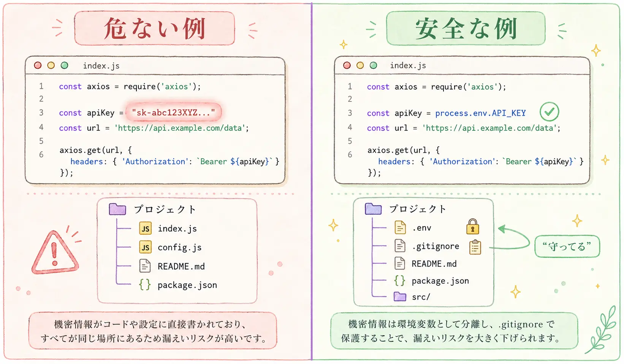Click the src/ folder icon

pyautogui.click(x=400, y=296)
